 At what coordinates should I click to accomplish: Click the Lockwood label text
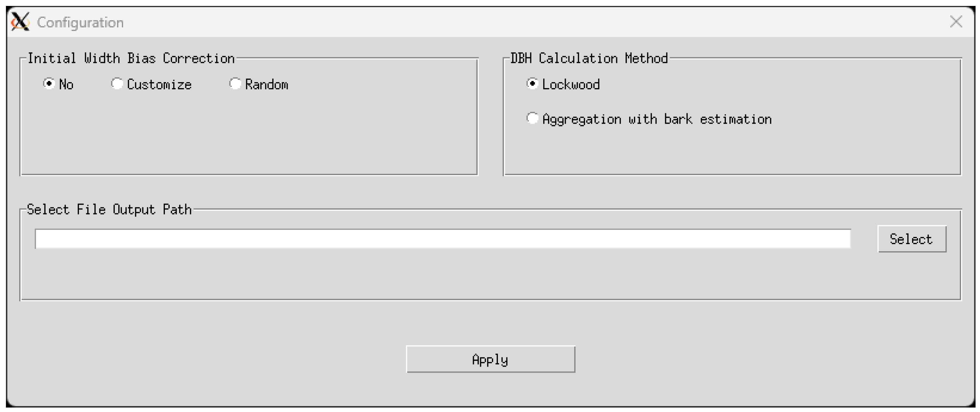tap(571, 85)
